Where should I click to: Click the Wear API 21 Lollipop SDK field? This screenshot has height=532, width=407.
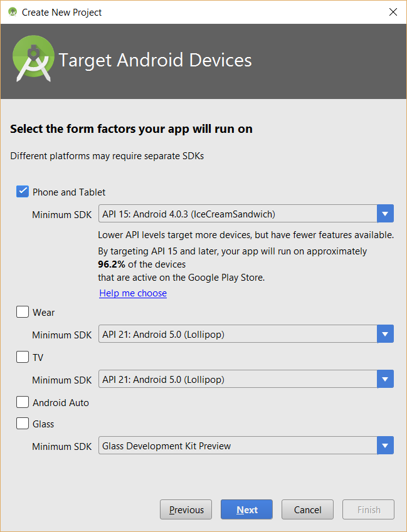click(238, 334)
